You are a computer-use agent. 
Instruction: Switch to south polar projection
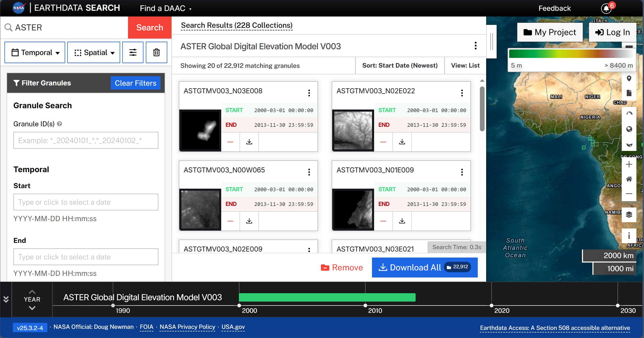629,144
